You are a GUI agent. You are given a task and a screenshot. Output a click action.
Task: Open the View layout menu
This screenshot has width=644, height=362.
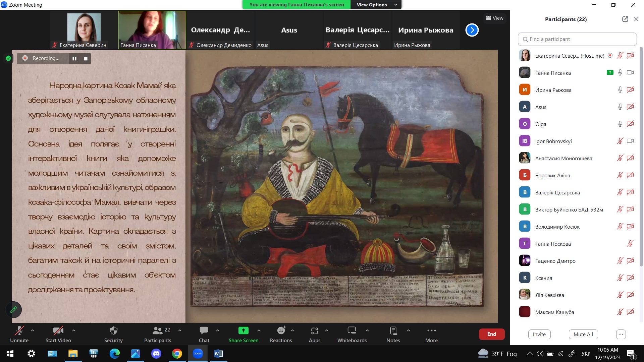pyautogui.click(x=495, y=18)
